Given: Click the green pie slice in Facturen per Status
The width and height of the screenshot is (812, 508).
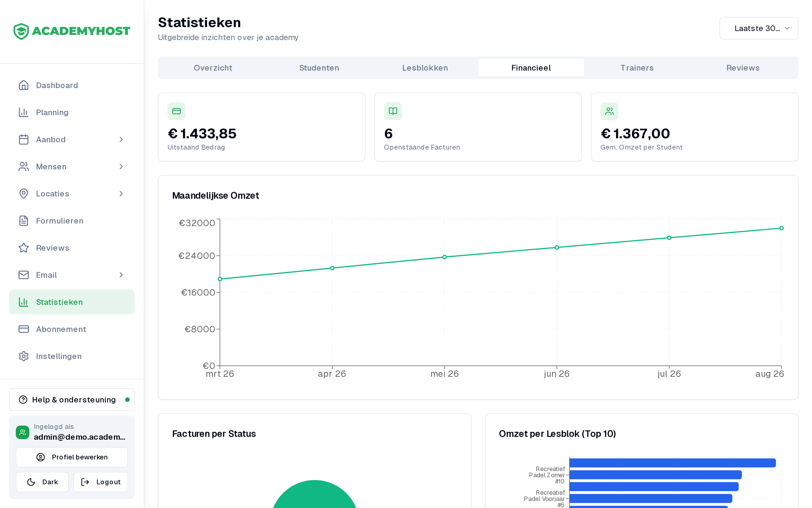Looking at the screenshot, I should [314, 496].
